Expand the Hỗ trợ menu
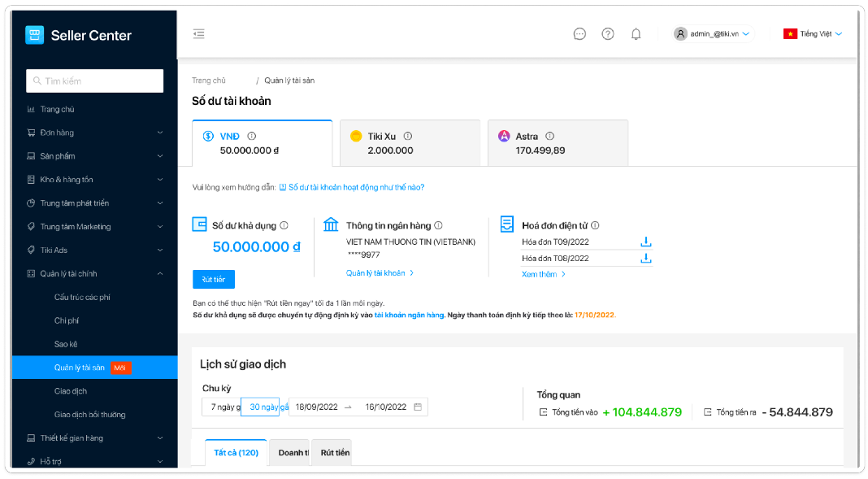The image size is (868, 479). (94, 461)
